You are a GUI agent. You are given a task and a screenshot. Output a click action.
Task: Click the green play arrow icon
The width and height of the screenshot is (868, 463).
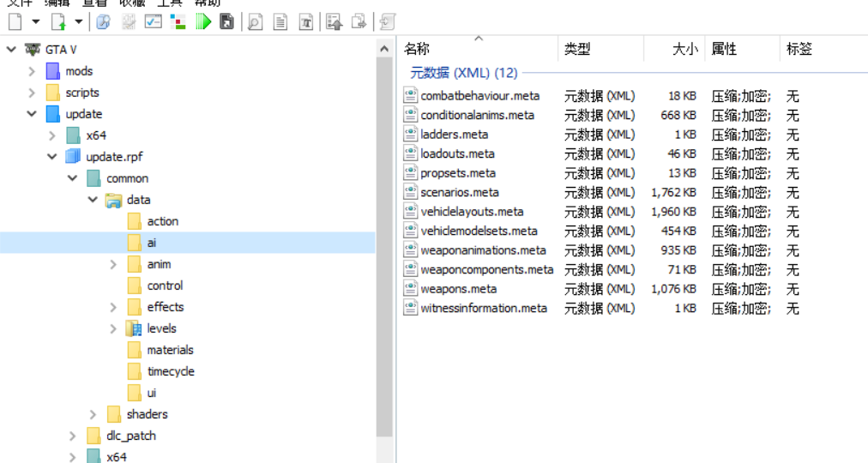[204, 22]
